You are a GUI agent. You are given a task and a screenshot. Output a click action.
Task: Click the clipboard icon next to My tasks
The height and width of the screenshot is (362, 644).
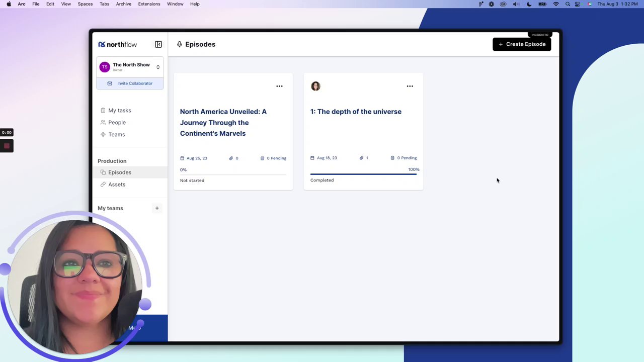click(x=103, y=110)
